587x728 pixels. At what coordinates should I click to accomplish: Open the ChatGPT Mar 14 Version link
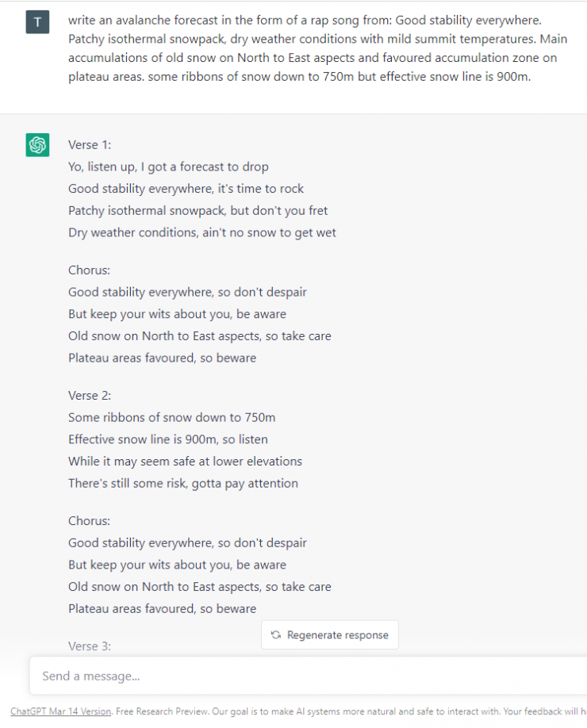(x=60, y=711)
